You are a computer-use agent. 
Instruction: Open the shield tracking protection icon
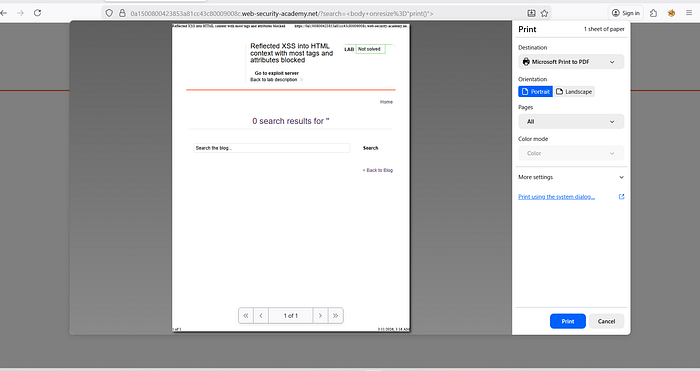(109, 13)
